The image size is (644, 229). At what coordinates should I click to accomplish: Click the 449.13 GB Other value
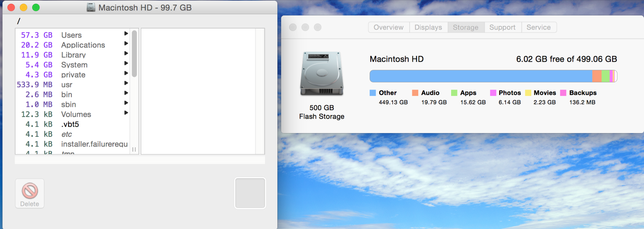[393, 102]
